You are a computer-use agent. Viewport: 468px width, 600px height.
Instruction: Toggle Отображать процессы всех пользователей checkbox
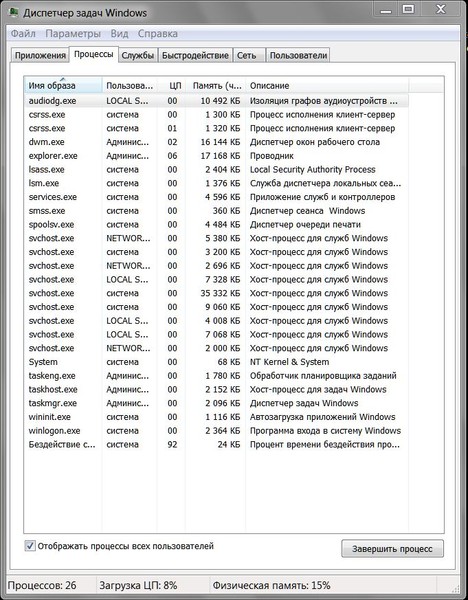30,546
